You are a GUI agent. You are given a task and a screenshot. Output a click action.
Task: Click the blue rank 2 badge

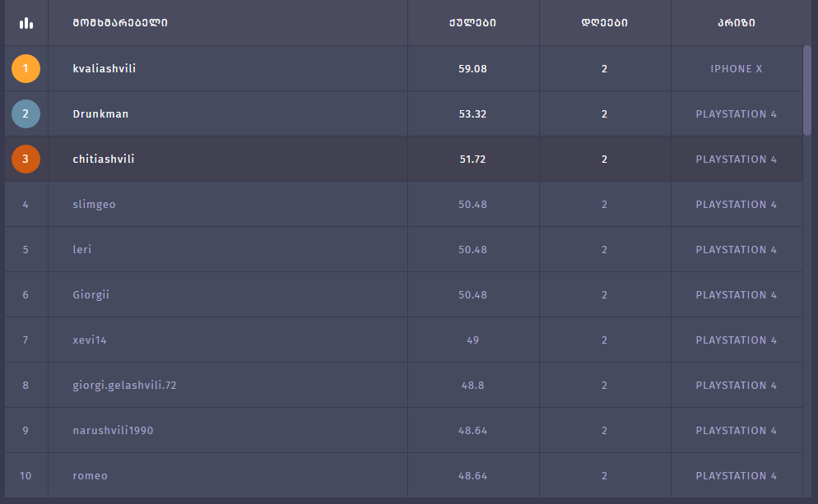point(26,113)
